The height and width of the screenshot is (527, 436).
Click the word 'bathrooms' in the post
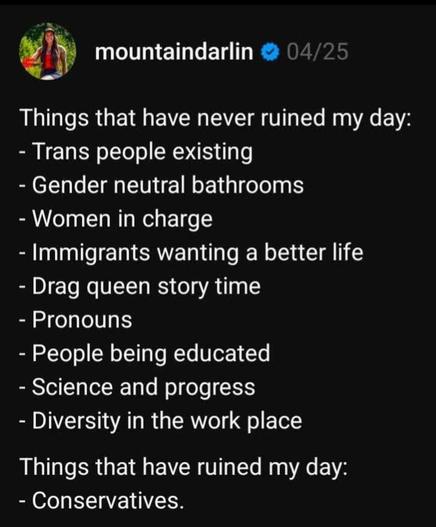coord(248,185)
